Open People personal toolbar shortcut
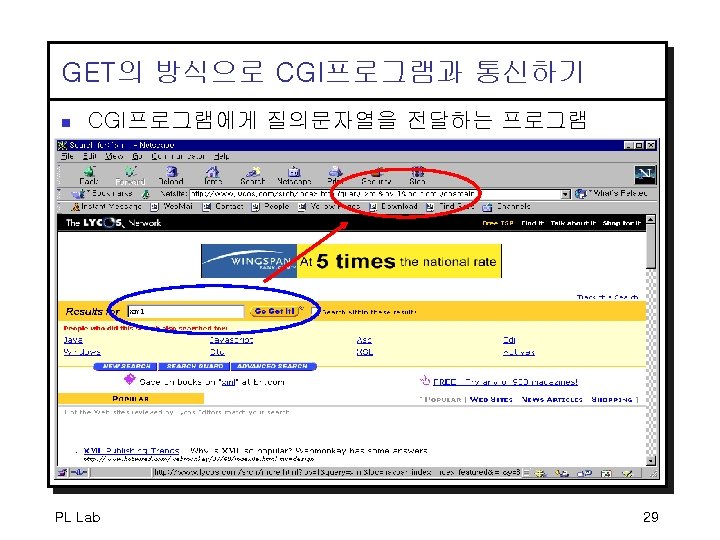Screen dimensions: 720x540 click(x=270, y=207)
